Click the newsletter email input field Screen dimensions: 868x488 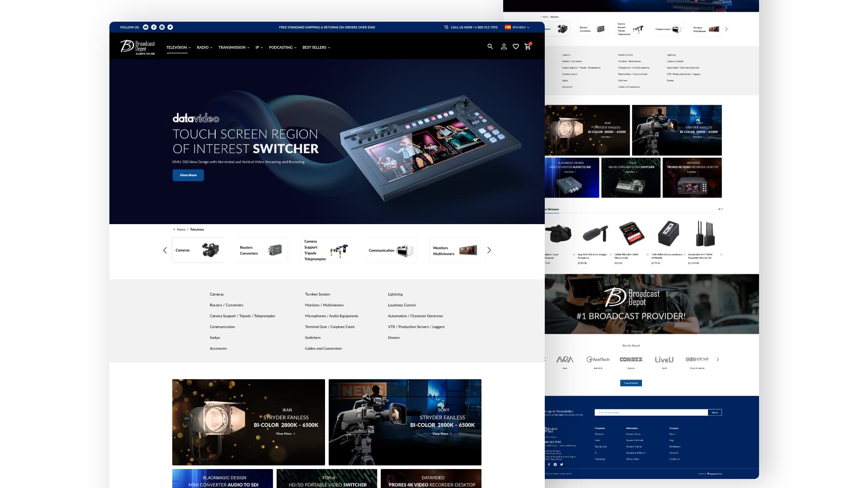click(x=651, y=413)
